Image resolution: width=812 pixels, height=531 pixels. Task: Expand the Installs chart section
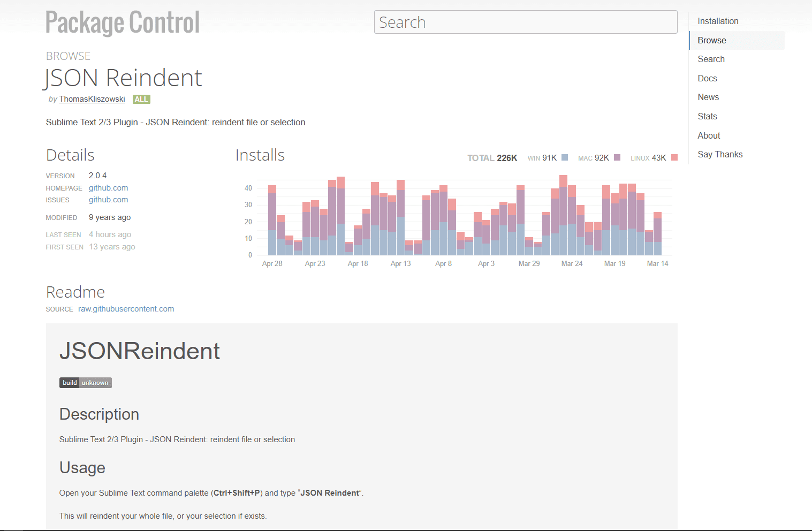pos(260,155)
